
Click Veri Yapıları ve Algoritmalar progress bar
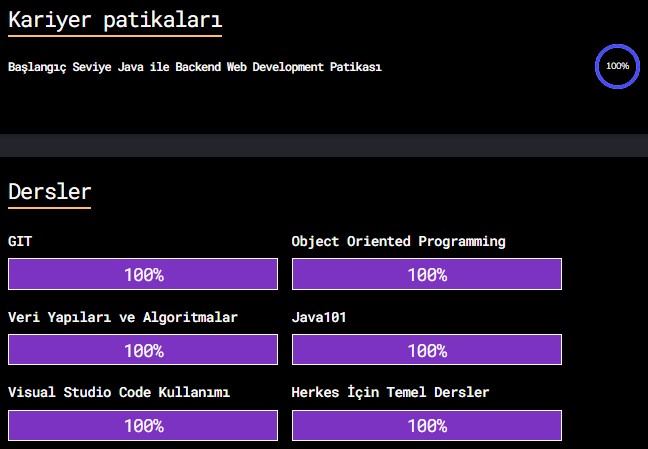click(143, 350)
